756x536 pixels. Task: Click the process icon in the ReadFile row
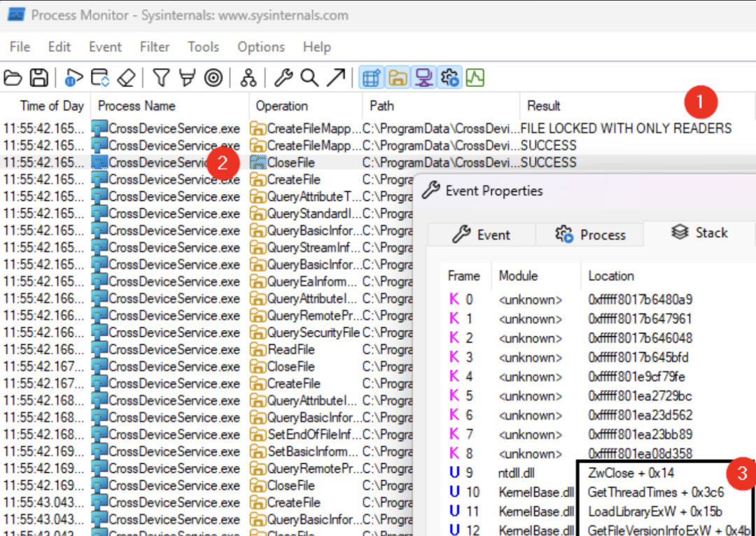point(99,350)
